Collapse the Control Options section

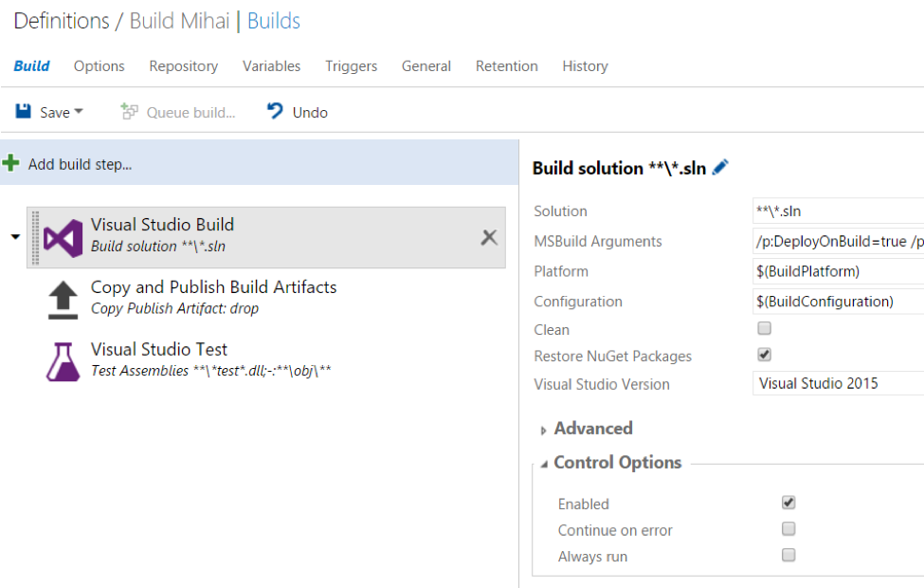pyautogui.click(x=544, y=464)
